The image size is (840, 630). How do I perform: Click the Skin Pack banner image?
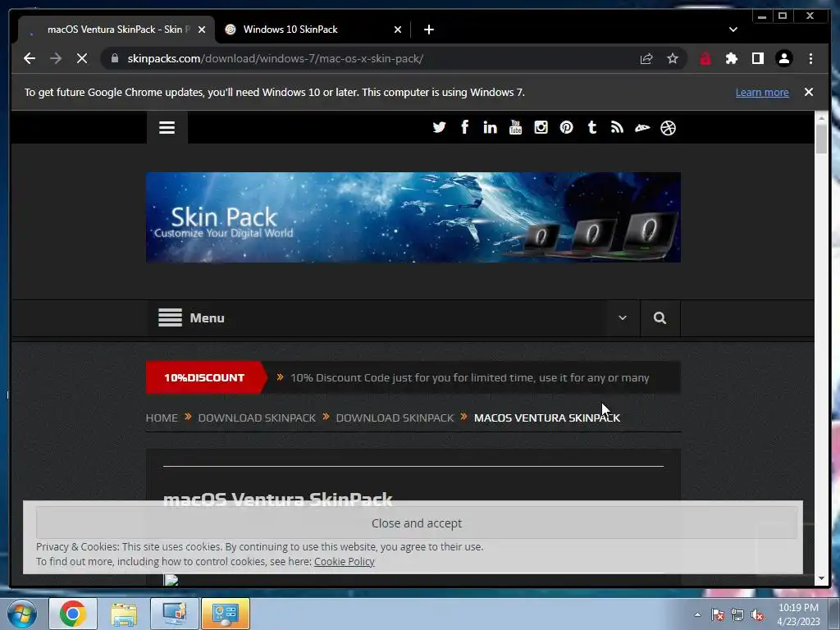[413, 217]
